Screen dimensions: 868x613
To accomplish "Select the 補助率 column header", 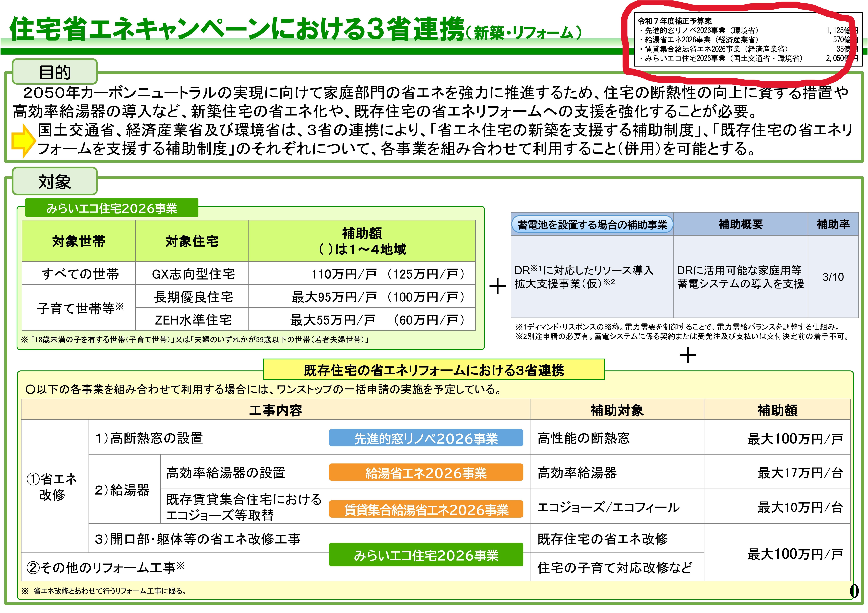I will [x=833, y=224].
